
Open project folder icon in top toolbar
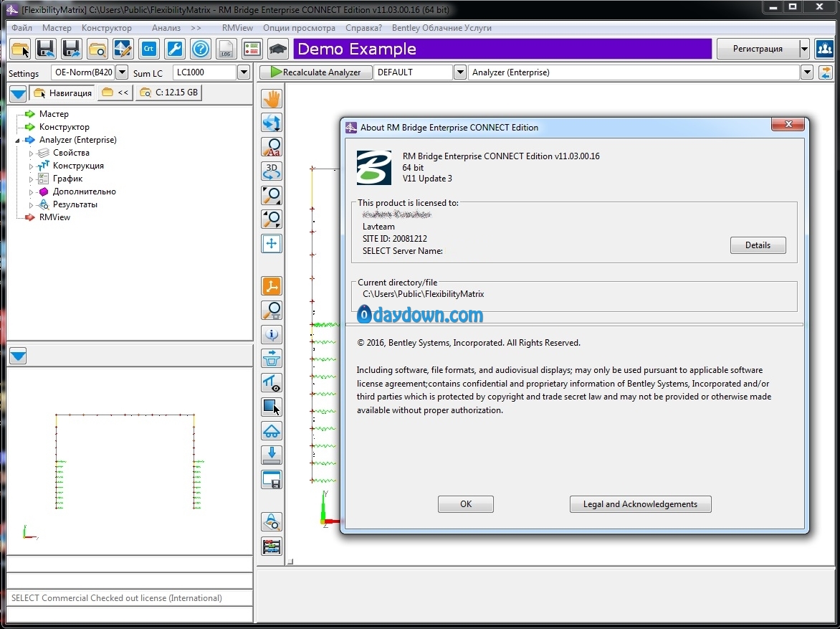[20, 49]
